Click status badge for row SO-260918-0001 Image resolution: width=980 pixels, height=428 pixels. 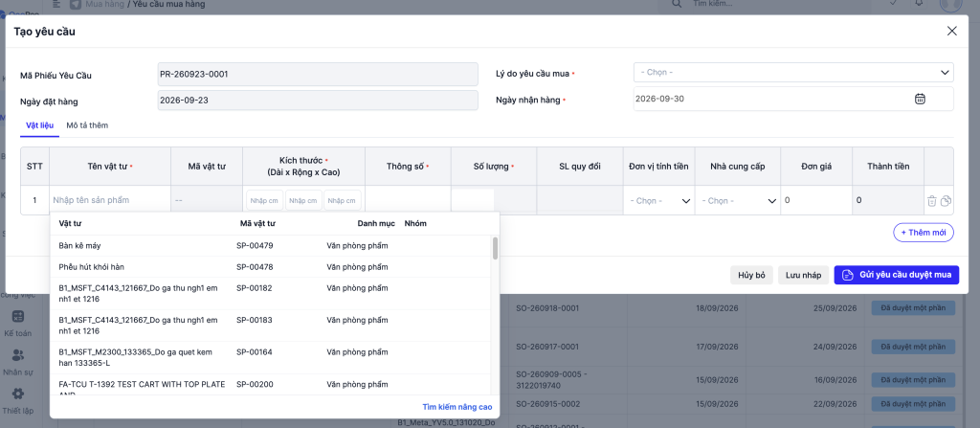pyautogui.click(x=913, y=308)
